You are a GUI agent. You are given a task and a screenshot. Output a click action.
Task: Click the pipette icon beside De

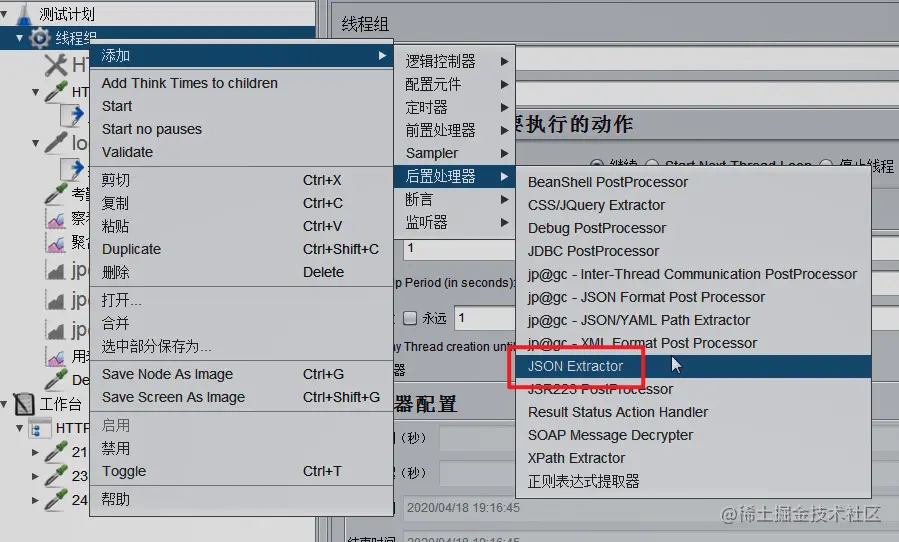(56, 380)
